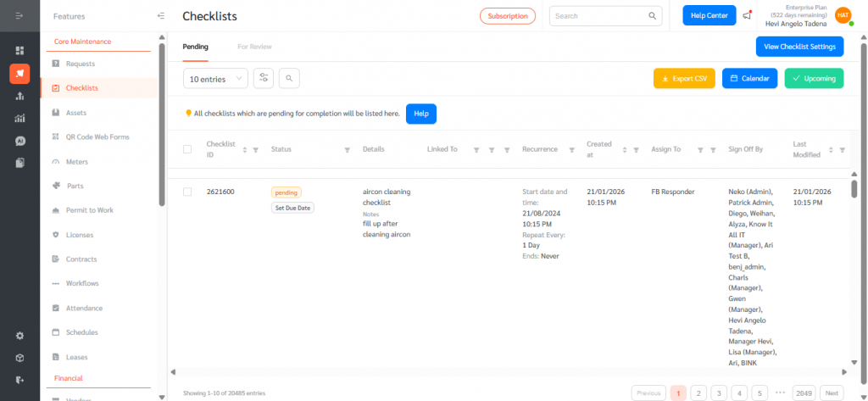Image resolution: width=868 pixels, height=401 pixels.
Task: Click the Set Due Date tag
Action: (292, 208)
